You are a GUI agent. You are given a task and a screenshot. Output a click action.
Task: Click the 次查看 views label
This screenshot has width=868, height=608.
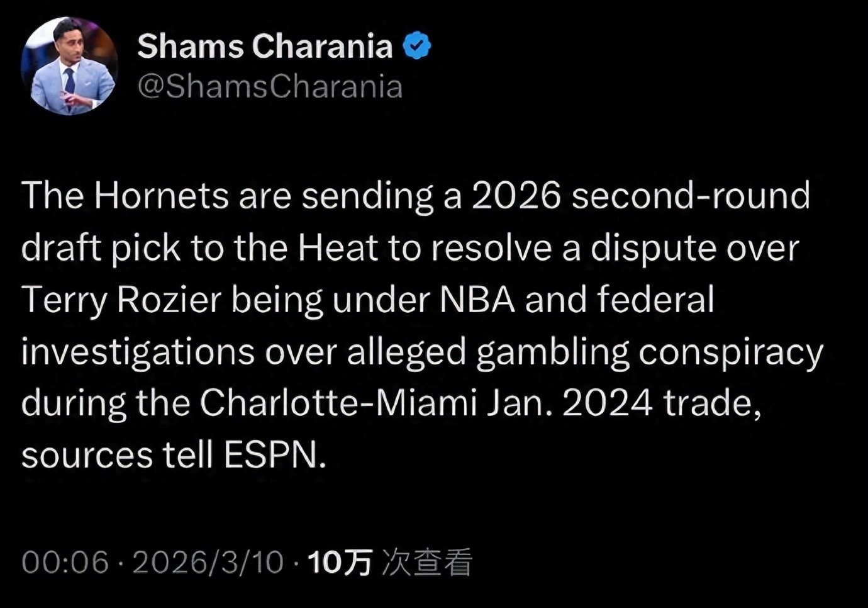[427, 562]
